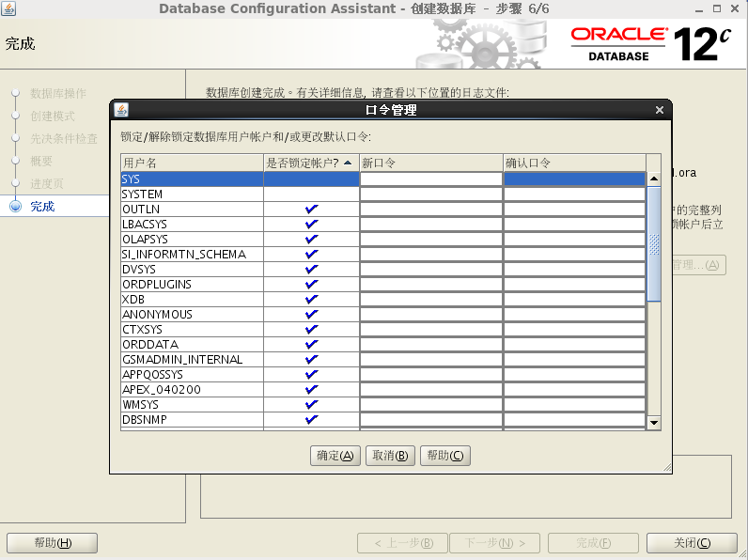Click the Java icon in password dialog title
748x560 pixels.
(x=121, y=110)
